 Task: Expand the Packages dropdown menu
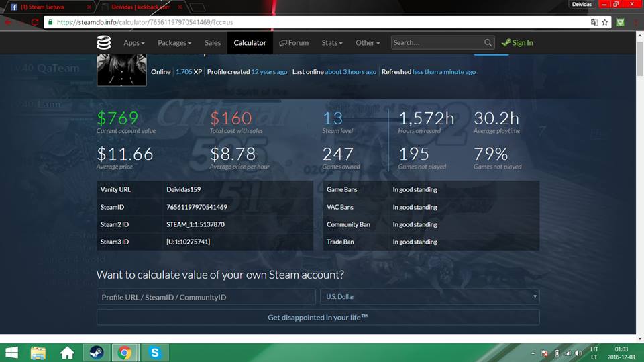[174, 42]
